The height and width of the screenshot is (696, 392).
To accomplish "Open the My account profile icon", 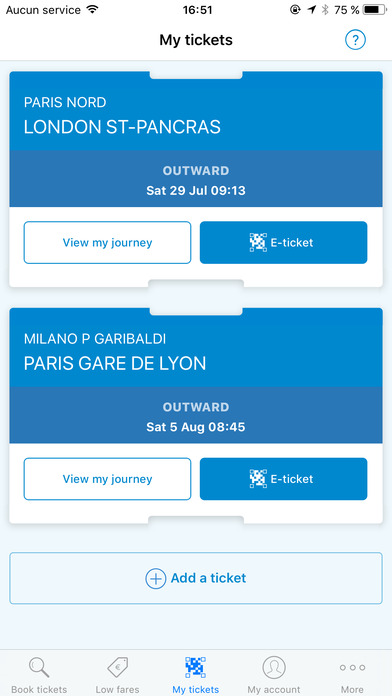I will (274, 668).
